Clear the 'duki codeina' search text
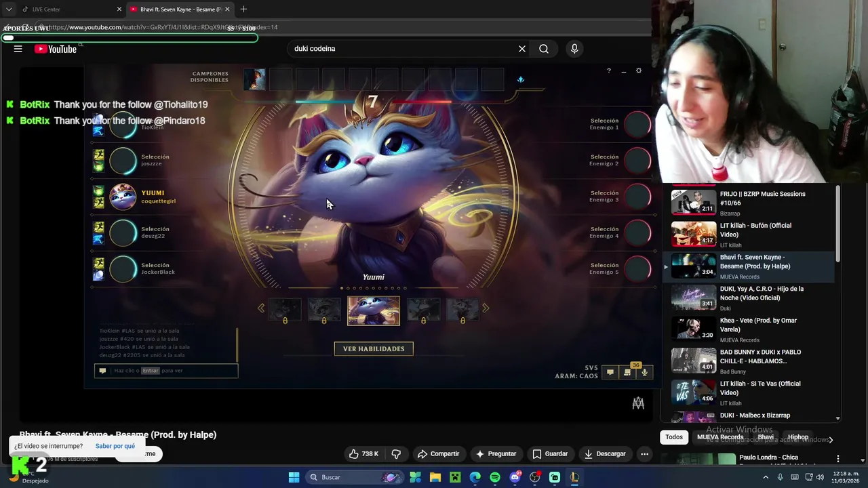The height and width of the screenshot is (488, 868). (x=522, y=49)
